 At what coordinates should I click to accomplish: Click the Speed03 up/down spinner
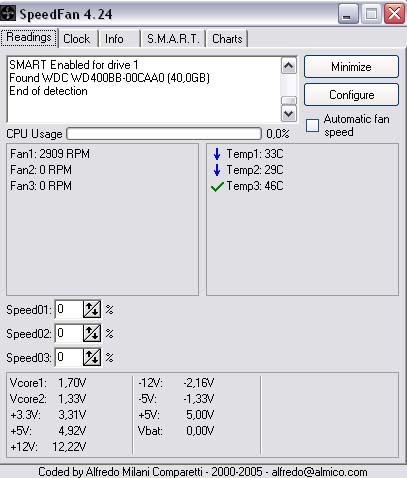pyautogui.click(x=92, y=357)
